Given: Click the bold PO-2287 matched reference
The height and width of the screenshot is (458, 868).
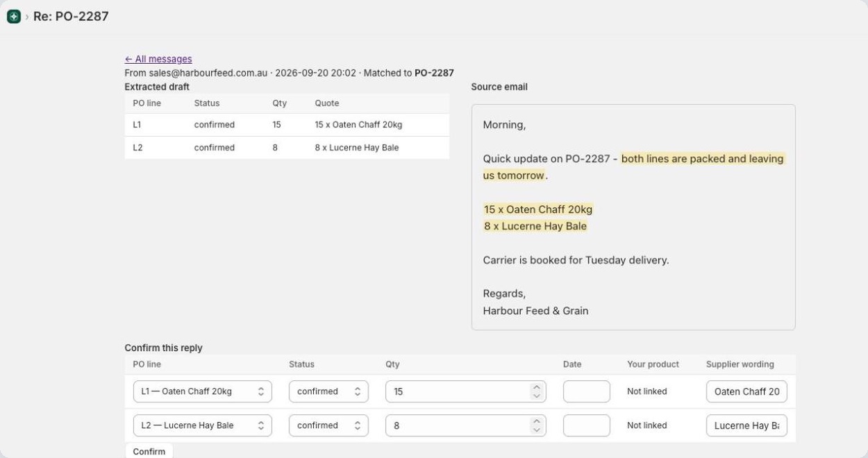Looking at the screenshot, I should (434, 73).
